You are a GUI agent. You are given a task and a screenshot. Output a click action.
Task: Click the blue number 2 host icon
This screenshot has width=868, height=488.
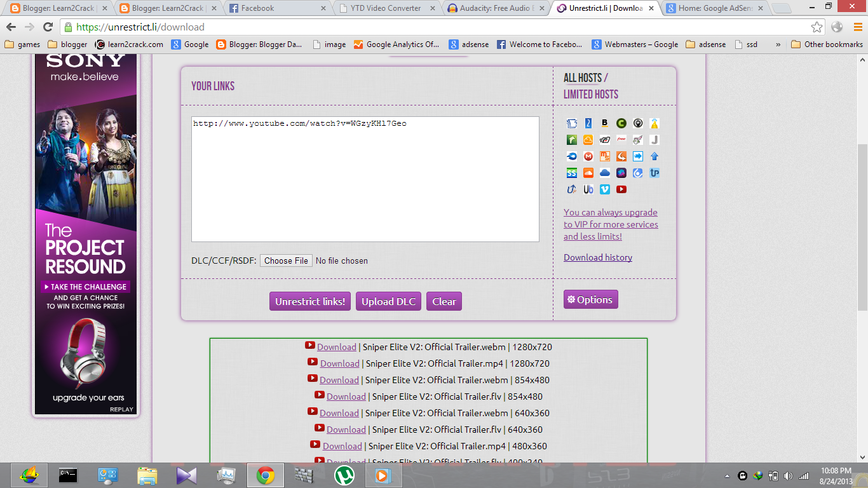tap(588, 123)
